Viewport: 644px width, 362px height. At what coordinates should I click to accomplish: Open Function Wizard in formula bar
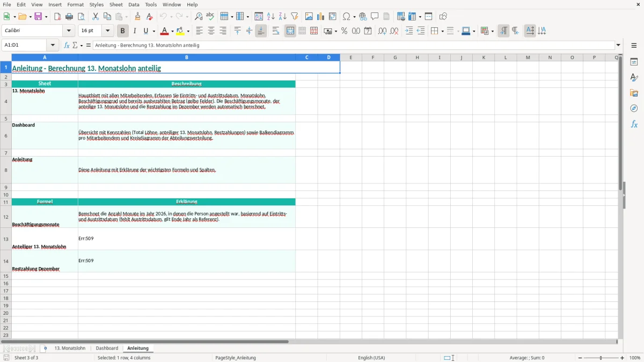point(67,46)
